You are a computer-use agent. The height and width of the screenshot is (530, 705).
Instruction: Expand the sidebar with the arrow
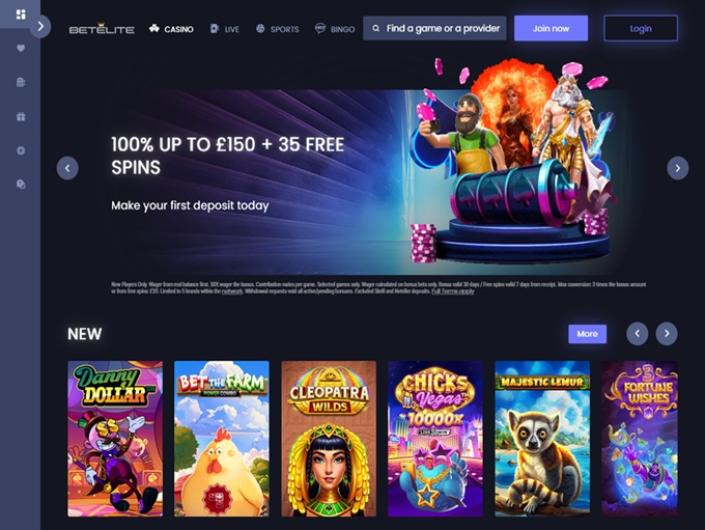[x=40, y=26]
